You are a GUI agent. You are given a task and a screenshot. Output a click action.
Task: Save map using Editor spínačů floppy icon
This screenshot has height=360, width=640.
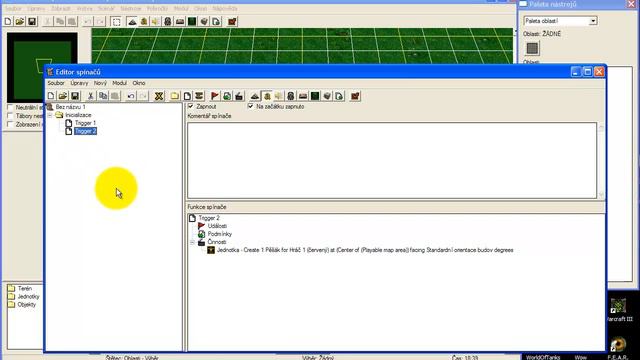pos(75,96)
